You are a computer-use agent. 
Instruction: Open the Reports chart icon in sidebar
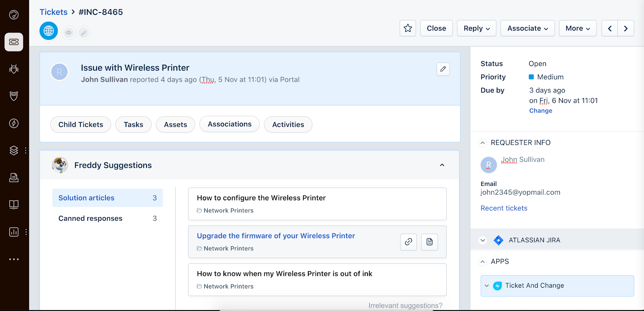pos(14,232)
